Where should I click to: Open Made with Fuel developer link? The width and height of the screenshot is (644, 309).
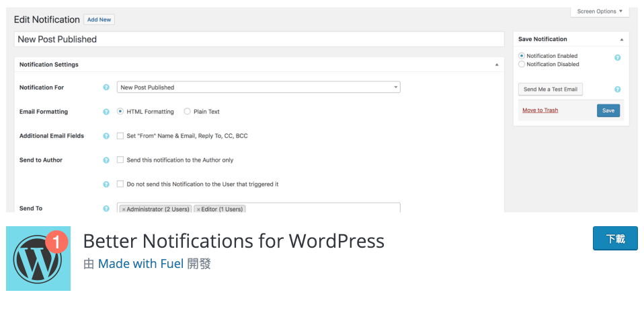coord(141,264)
